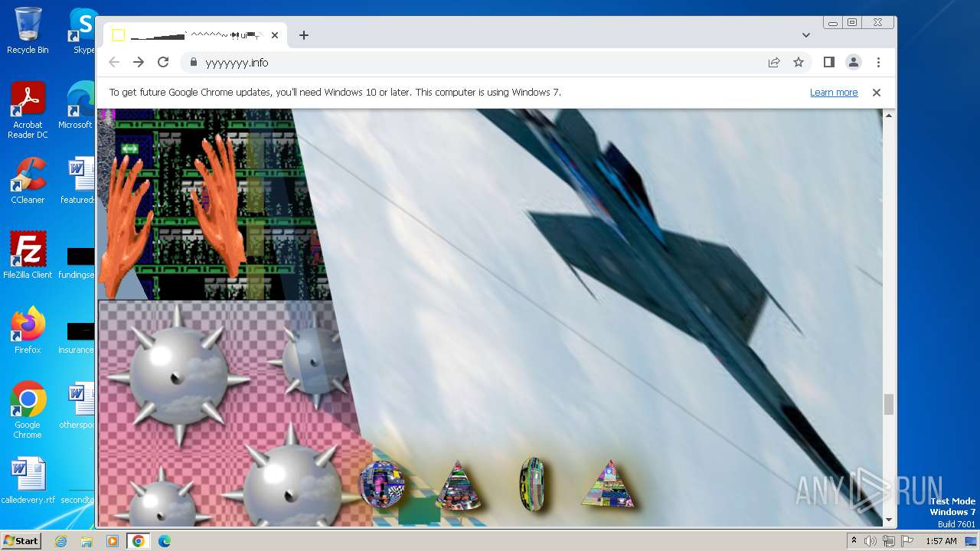Open the Chrome profile avatar menu
980x551 pixels.
pos(853,62)
